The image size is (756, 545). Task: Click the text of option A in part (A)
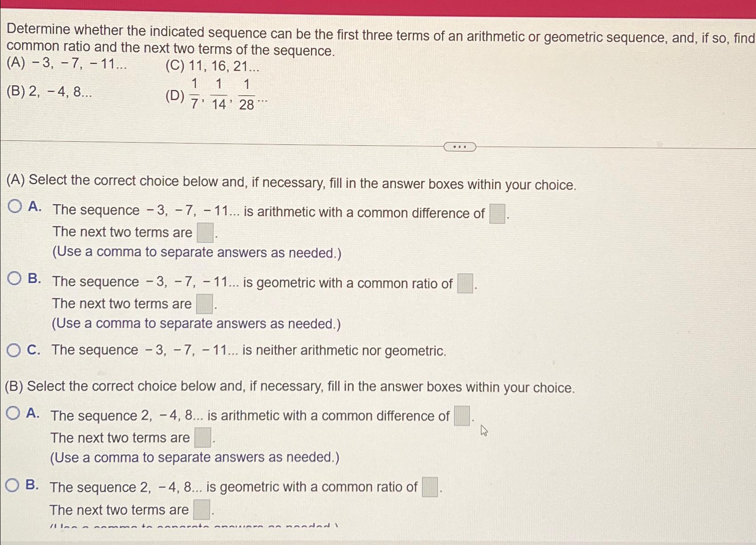point(267,211)
